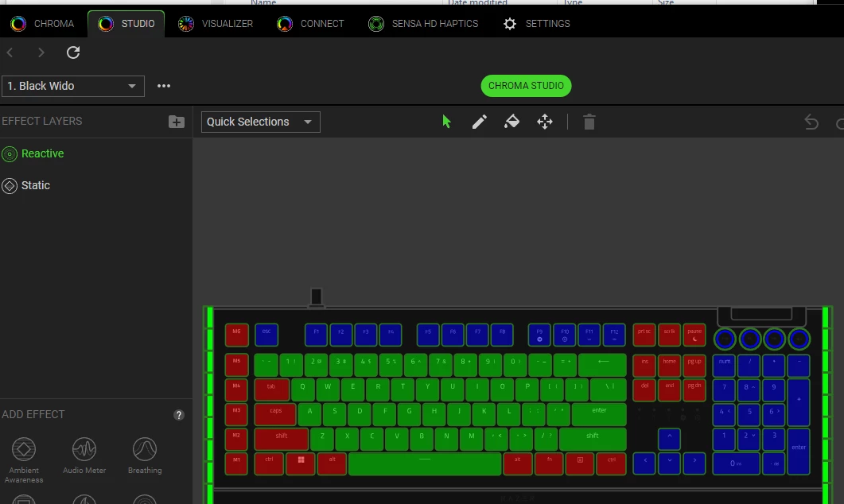
Task: Select the blue numpad enter key
Action: [x=798, y=451]
